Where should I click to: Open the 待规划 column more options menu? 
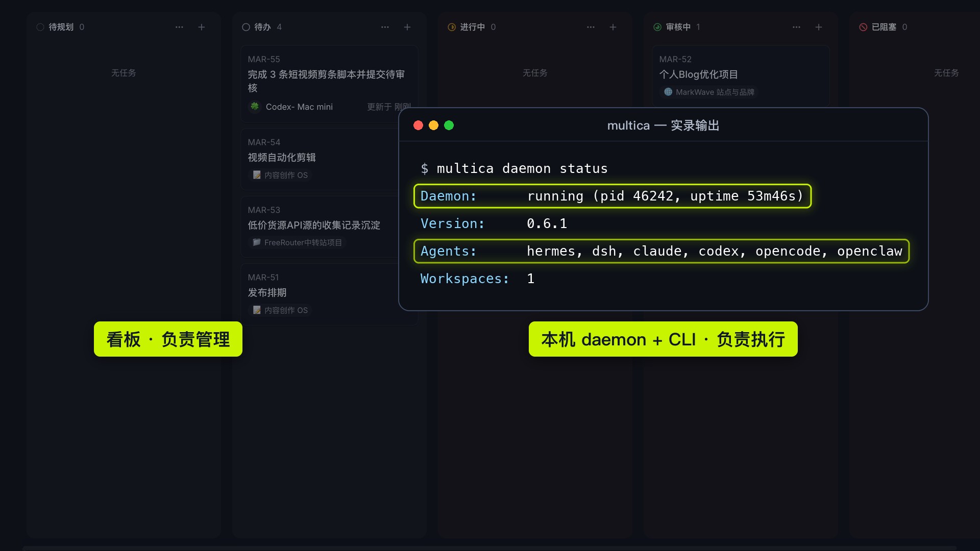pos(179,27)
